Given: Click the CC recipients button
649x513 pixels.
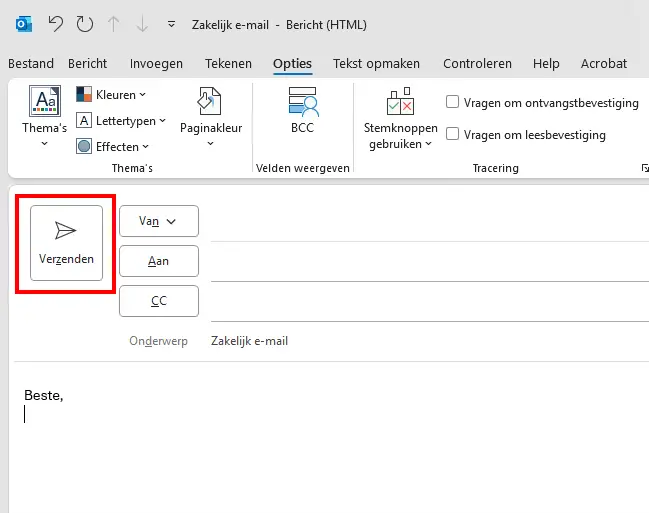Looking at the screenshot, I should click(159, 301).
